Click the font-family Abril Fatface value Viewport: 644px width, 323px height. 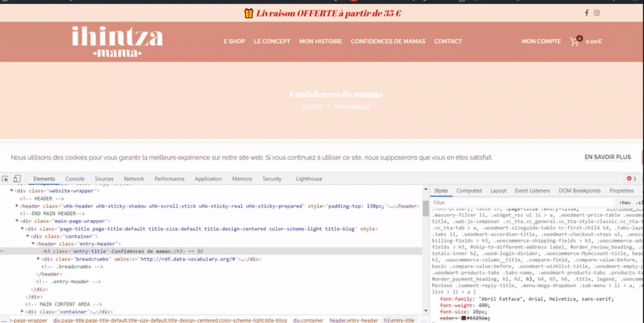pos(546,299)
